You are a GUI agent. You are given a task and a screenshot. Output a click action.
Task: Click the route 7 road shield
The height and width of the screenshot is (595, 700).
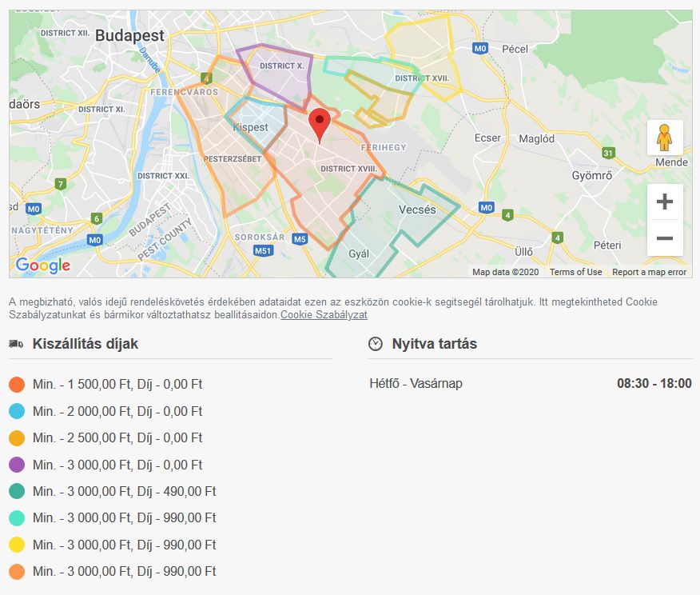tap(60, 184)
